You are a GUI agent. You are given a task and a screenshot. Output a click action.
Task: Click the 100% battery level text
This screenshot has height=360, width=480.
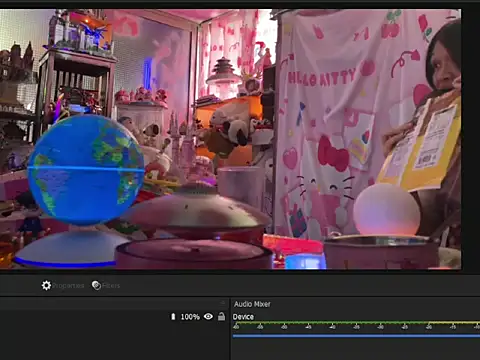pos(190,317)
